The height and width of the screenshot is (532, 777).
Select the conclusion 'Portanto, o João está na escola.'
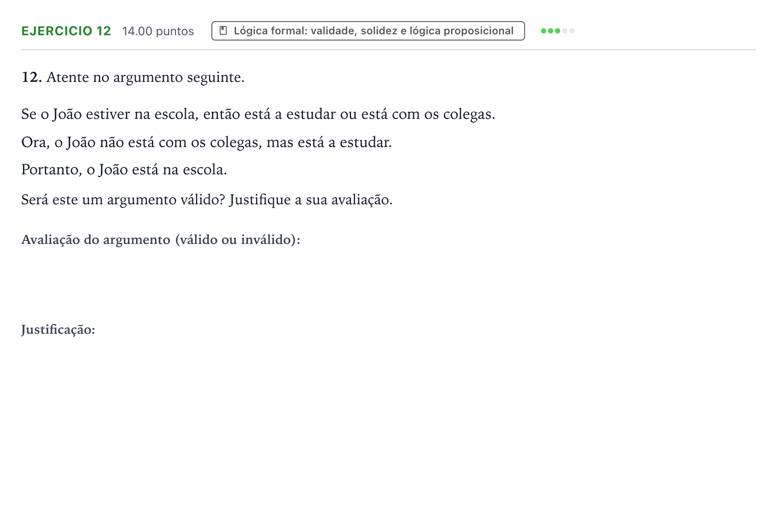(x=124, y=170)
